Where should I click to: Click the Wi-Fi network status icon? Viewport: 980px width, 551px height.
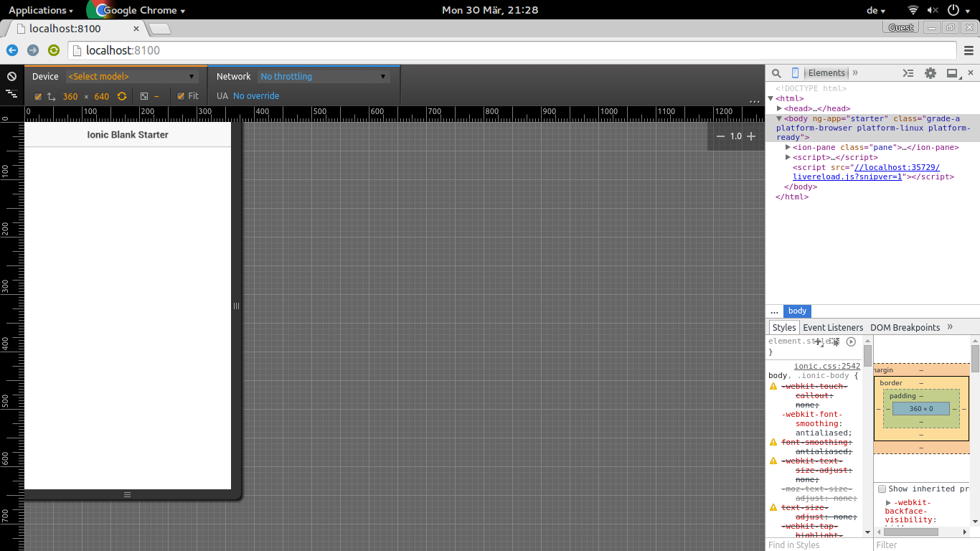(913, 10)
